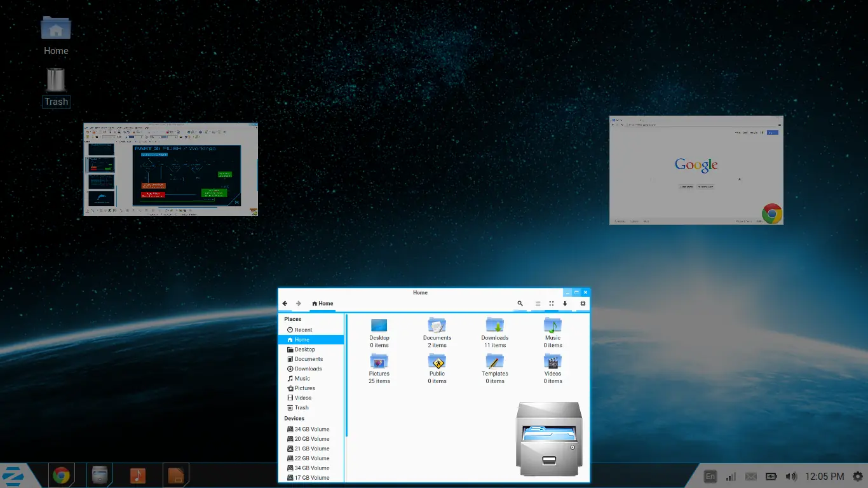Switch file manager to icon grid view
Viewport: 868px width, 488px height.
[552, 304]
